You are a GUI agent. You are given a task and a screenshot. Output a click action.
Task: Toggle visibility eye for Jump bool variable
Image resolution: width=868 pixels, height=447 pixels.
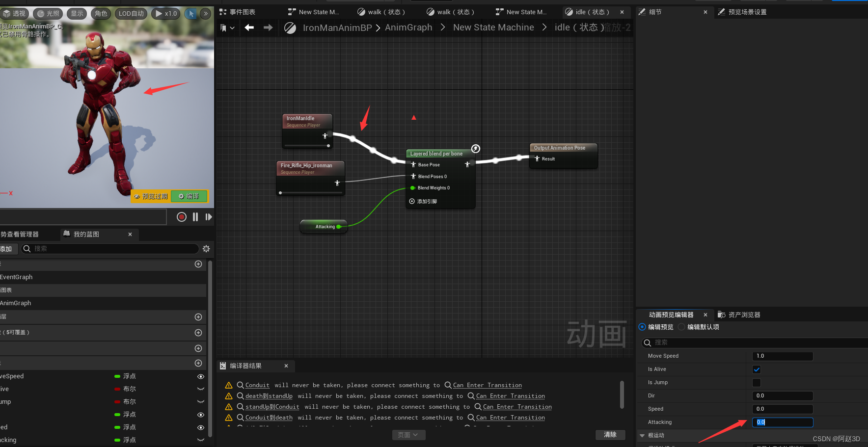click(x=201, y=402)
